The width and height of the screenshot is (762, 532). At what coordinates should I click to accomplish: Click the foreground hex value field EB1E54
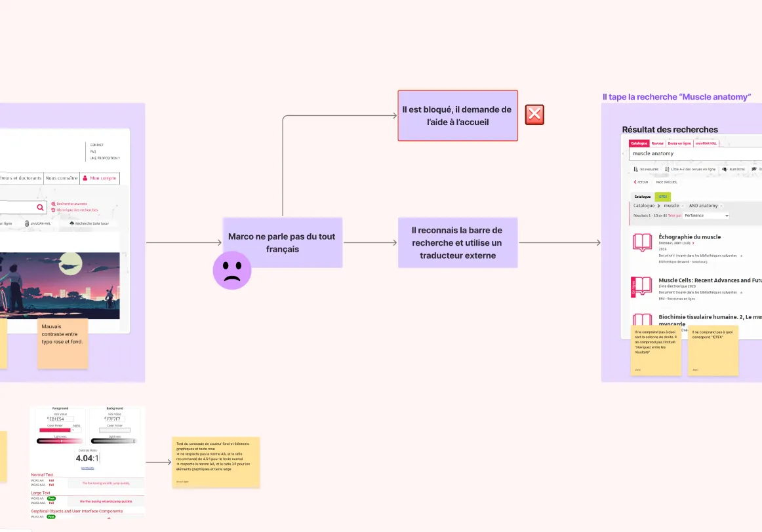click(60, 419)
